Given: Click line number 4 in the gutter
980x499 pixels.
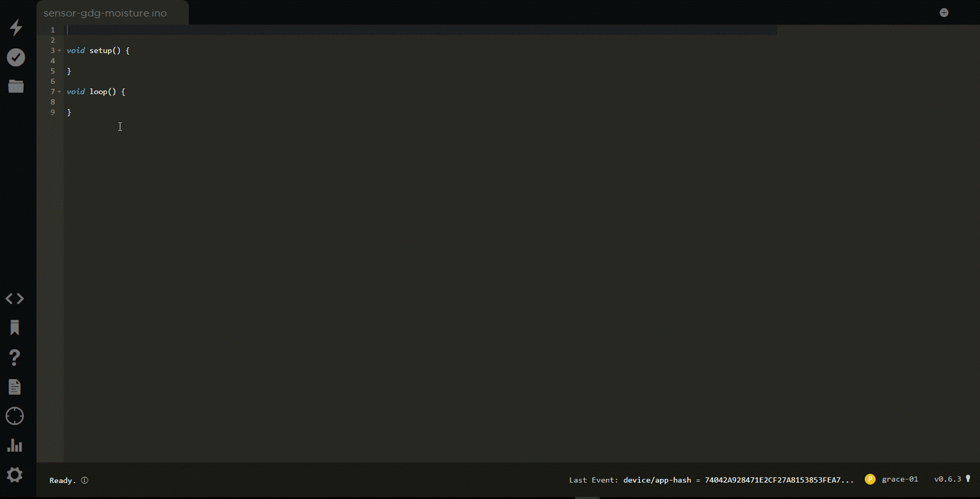Looking at the screenshot, I should click(x=53, y=61).
